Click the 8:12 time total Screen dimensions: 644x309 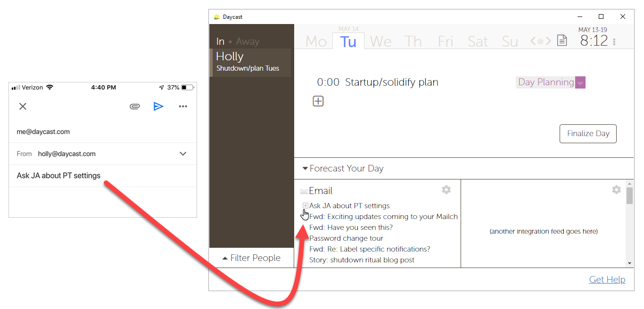(x=594, y=41)
